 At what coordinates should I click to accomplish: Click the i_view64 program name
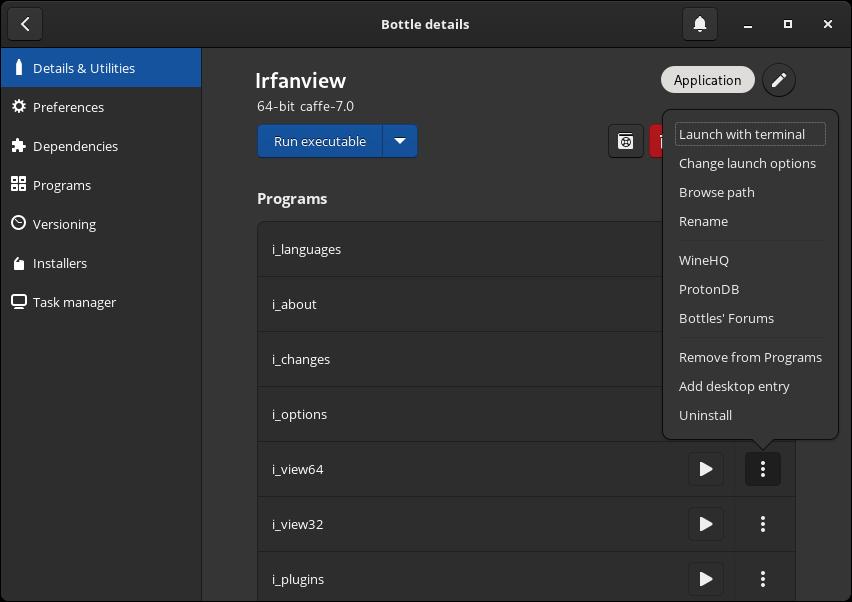(x=298, y=469)
